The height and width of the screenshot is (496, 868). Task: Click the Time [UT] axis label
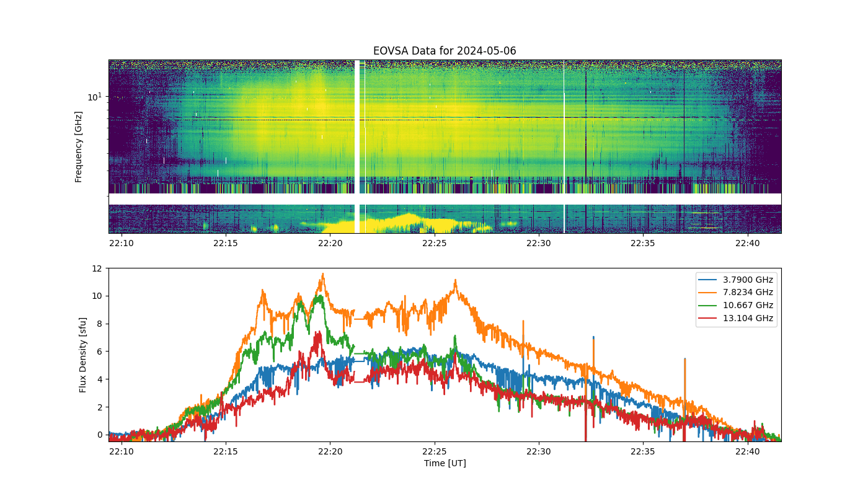(445, 463)
